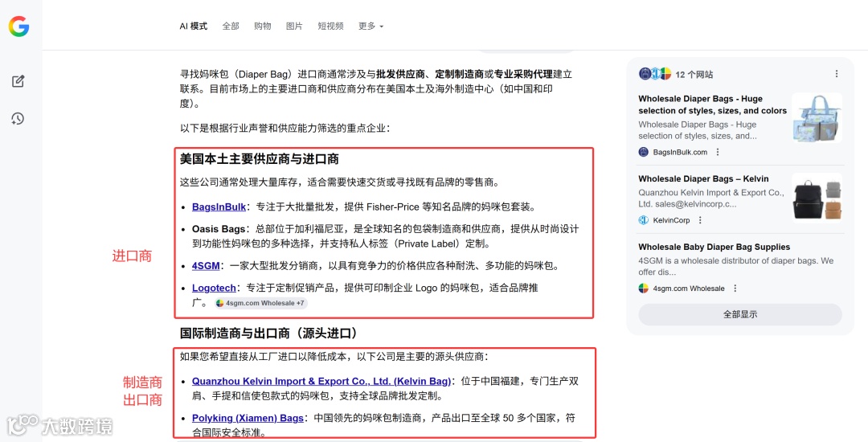Open more options next to KelvinCorp
The image size is (868, 442).
click(700, 220)
